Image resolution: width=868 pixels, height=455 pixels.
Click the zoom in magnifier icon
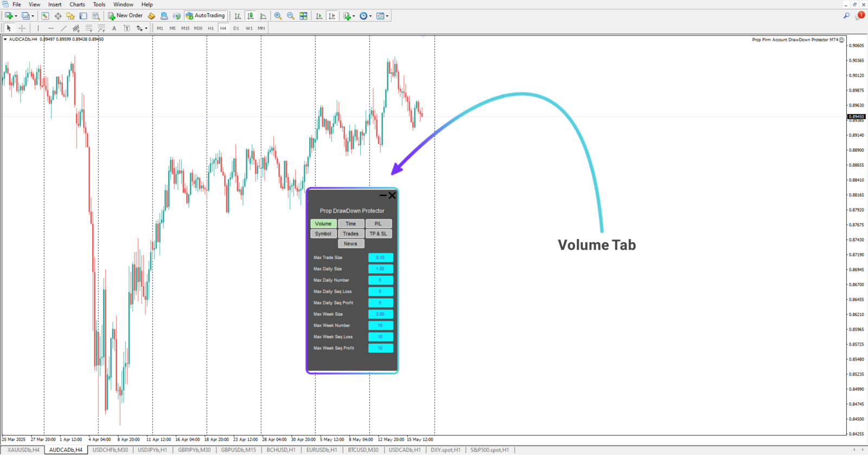tap(278, 16)
